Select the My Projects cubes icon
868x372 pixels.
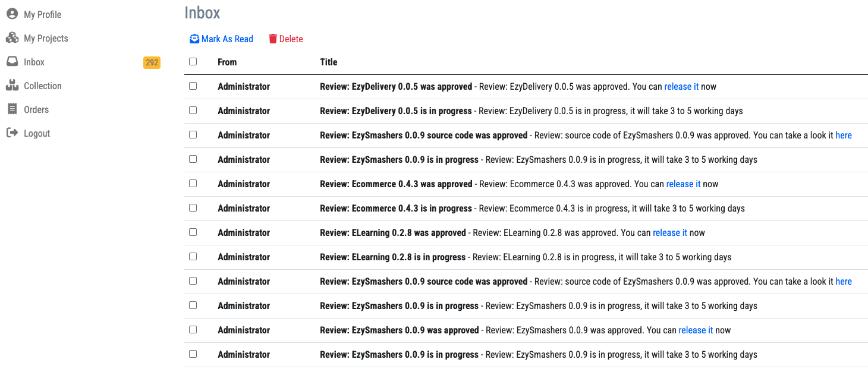12,37
